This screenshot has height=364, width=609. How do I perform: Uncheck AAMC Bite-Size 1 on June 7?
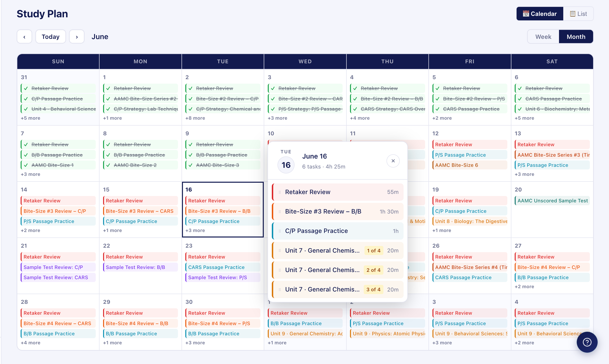tap(26, 165)
